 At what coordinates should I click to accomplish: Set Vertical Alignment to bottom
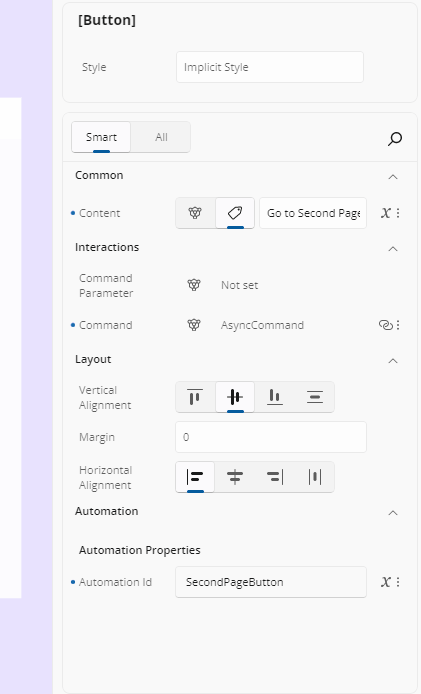pos(275,397)
